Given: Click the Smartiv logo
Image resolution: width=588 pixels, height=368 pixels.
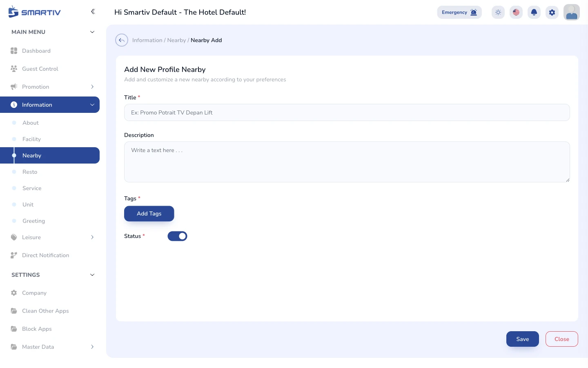Looking at the screenshot, I should [34, 12].
